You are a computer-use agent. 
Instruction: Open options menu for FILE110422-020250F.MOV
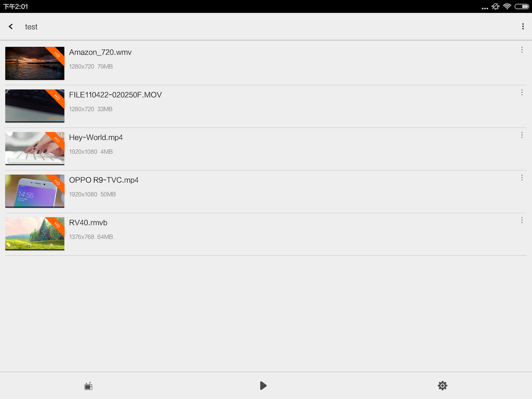522,93
